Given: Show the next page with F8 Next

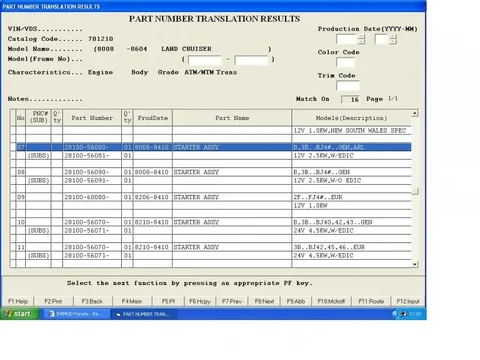Looking at the screenshot, I should [x=264, y=301].
